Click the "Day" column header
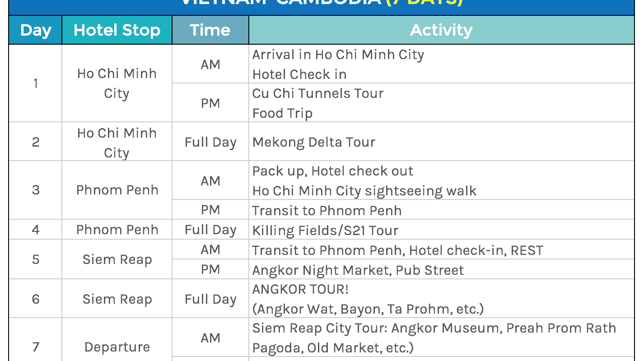This screenshot has height=361, width=644. click(x=35, y=30)
